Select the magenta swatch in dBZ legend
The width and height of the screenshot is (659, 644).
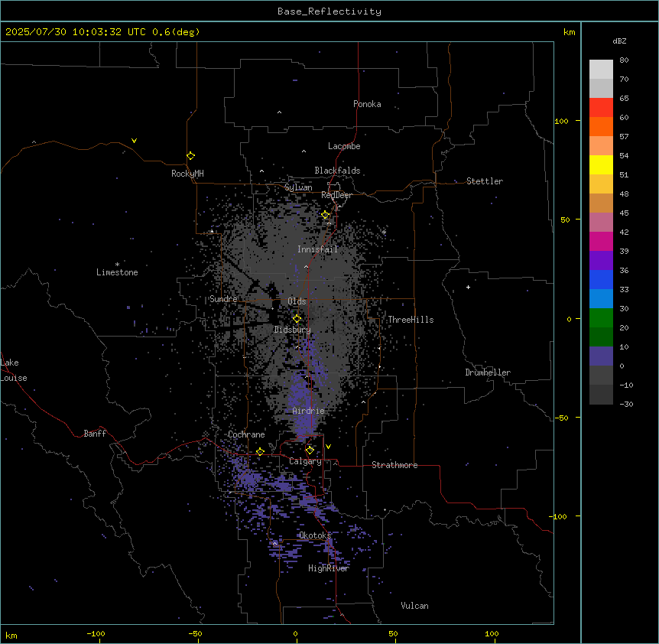601,241
